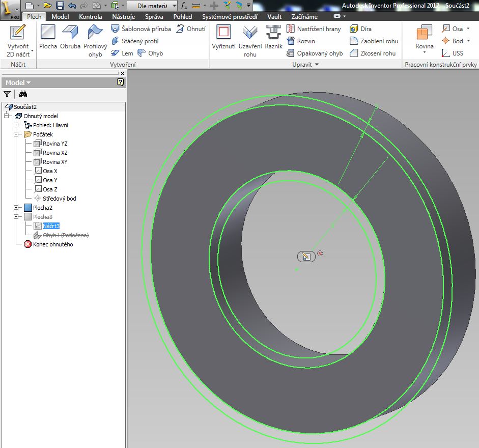Screen dimensions: 479x448
Task: Collapse the Počátek folder node
Action: 16,134
